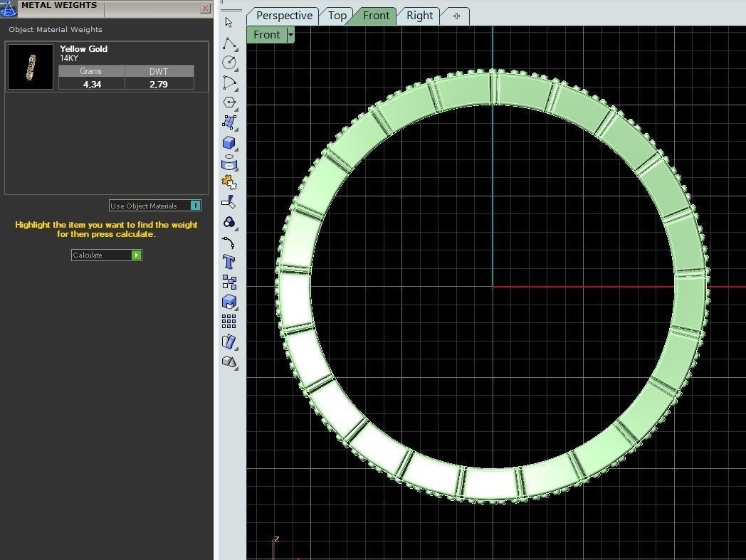Image resolution: width=746 pixels, height=560 pixels.
Task: Select the arrow pointer selection tool
Action: (228, 22)
